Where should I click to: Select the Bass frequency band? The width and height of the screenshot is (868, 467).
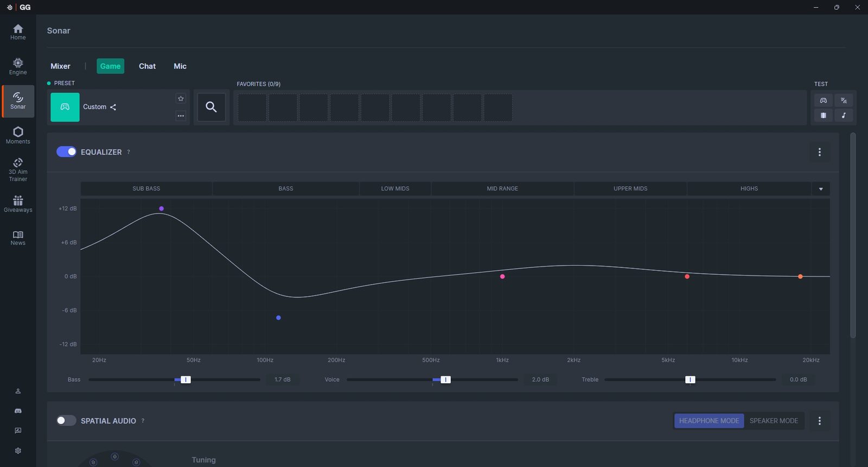point(286,189)
